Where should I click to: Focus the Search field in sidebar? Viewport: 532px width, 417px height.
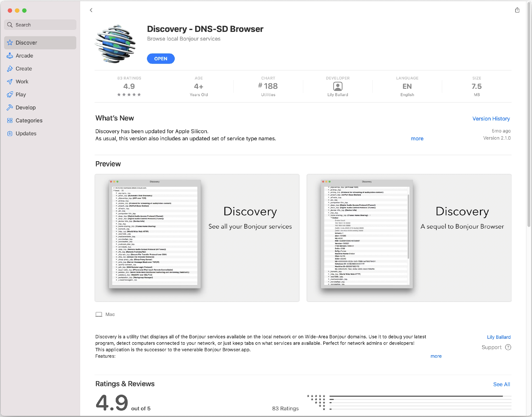tap(40, 25)
